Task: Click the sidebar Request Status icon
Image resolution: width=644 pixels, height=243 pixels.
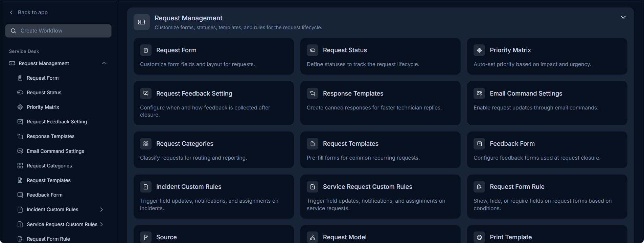Action: [20, 93]
